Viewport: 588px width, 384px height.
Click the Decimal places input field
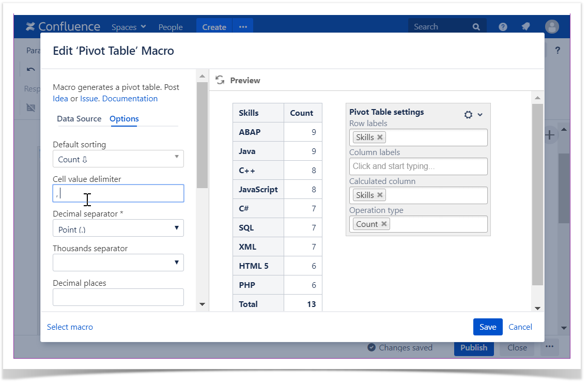[x=118, y=297]
